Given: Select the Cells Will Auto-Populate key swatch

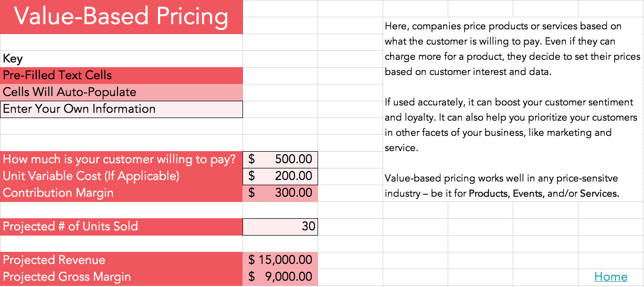Looking at the screenshot, I should (121, 92).
